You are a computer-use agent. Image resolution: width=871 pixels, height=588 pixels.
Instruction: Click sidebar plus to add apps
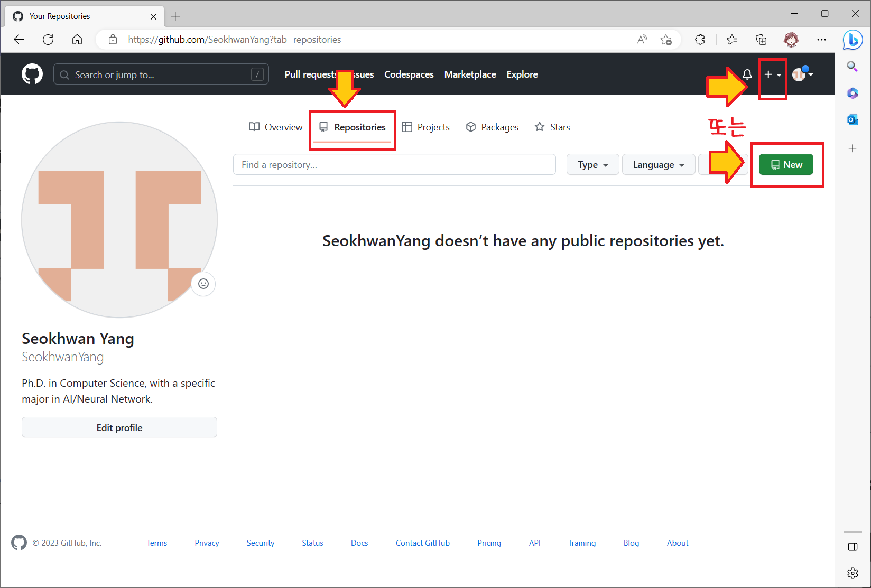click(x=853, y=148)
